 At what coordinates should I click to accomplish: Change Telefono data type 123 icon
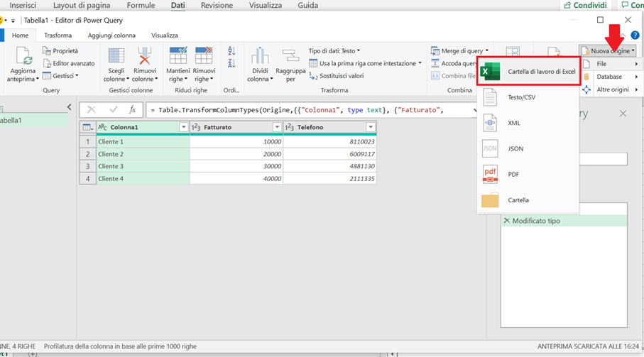pyautogui.click(x=290, y=127)
